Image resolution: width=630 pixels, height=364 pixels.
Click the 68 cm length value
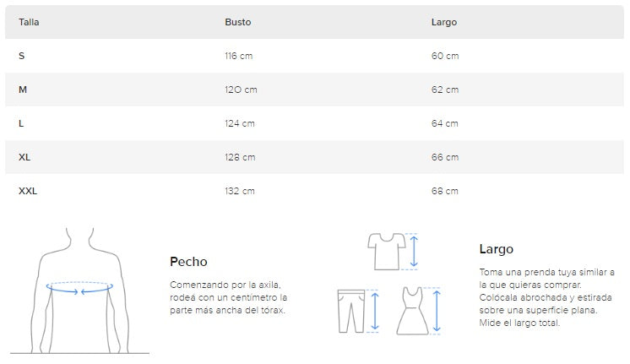pyautogui.click(x=445, y=191)
